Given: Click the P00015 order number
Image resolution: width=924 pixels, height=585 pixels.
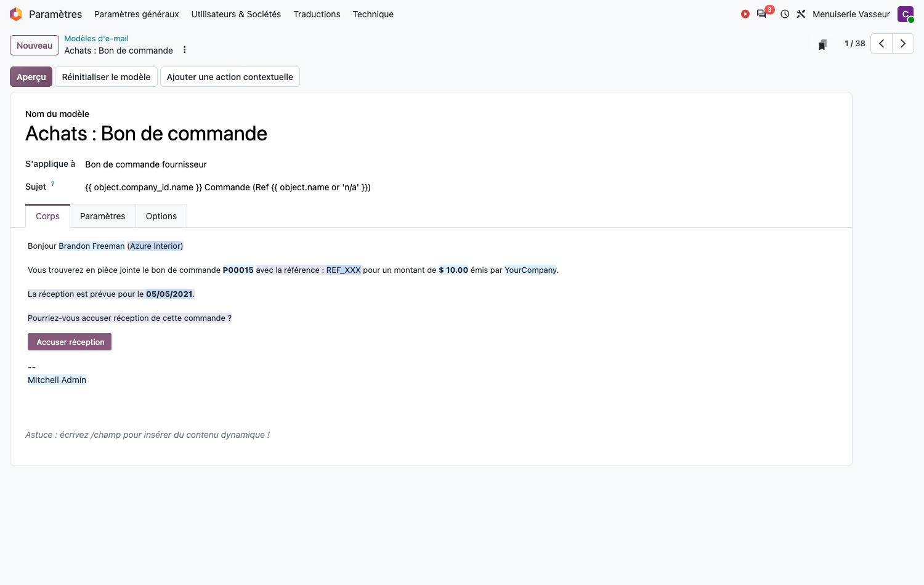Looking at the screenshot, I should coord(238,270).
